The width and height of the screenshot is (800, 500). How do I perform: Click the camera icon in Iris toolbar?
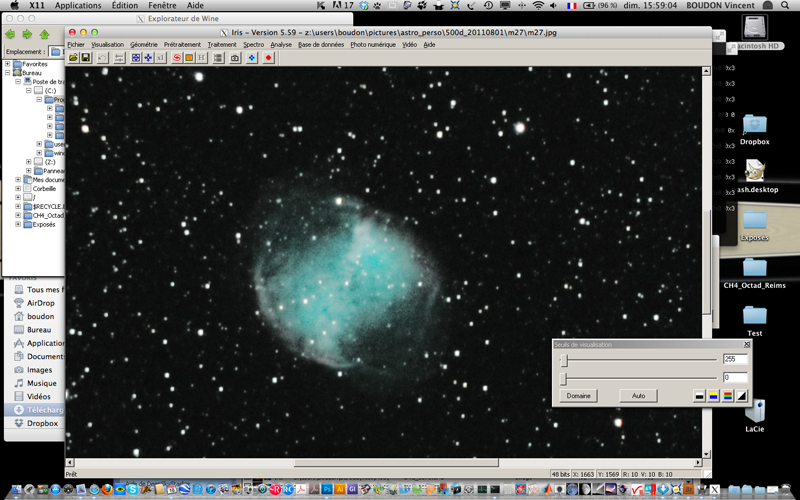235,58
